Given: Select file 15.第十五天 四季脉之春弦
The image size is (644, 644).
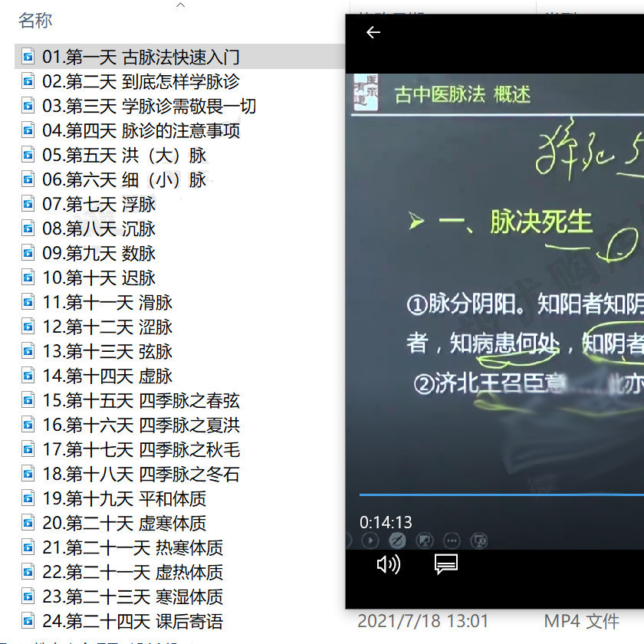Looking at the screenshot, I should [141, 401].
